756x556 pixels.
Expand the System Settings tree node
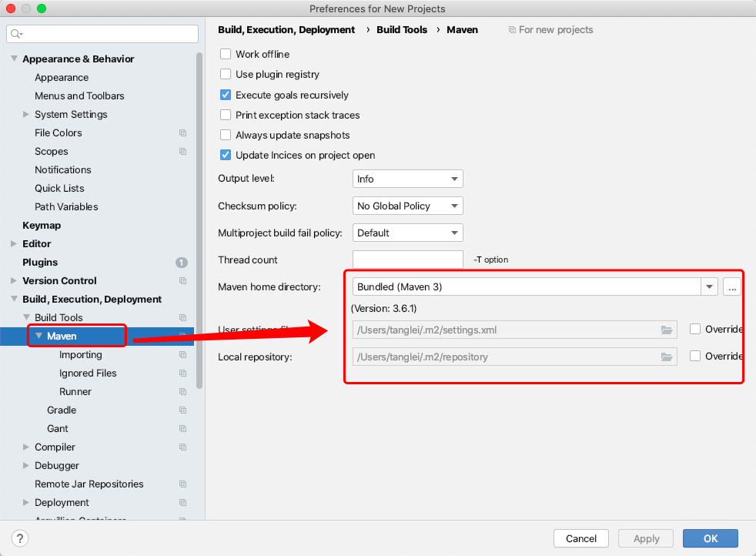click(27, 115)
